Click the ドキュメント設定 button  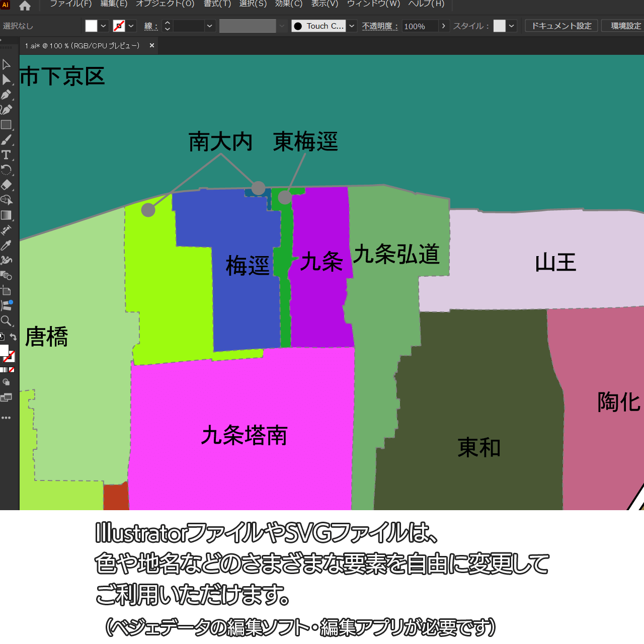click(x=561, y=26)
